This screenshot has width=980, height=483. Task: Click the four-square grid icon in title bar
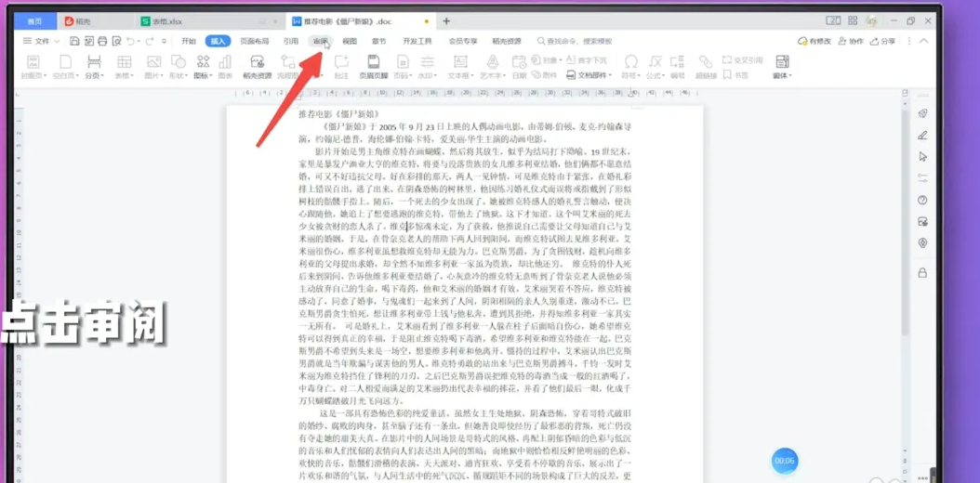[x=853, y=20]
